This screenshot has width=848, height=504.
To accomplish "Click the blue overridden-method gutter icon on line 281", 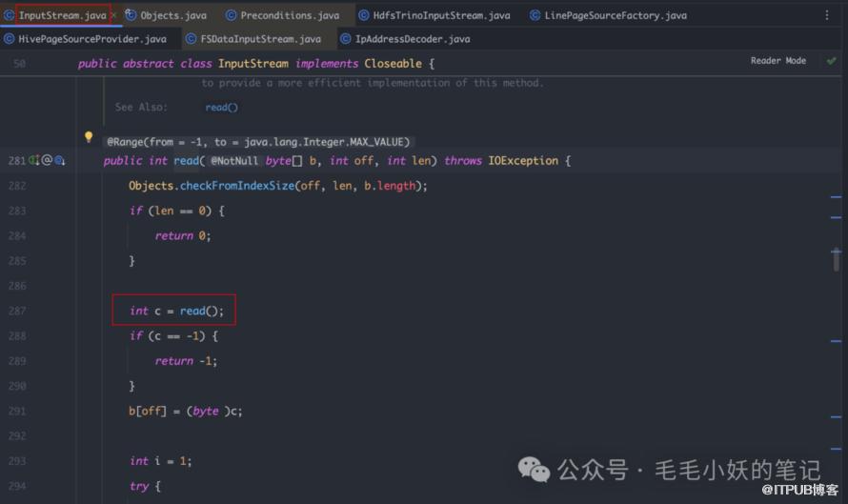I will click(x=59, y=161).
